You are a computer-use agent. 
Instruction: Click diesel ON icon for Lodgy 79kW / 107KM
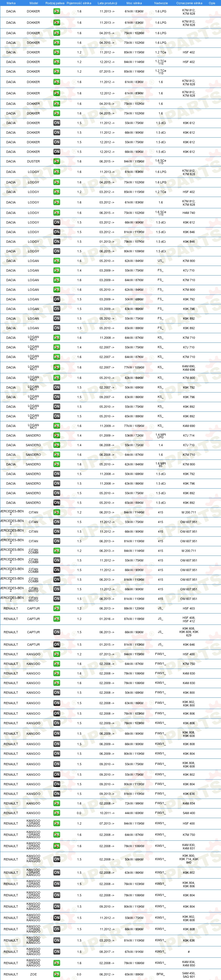pos(57,242)
